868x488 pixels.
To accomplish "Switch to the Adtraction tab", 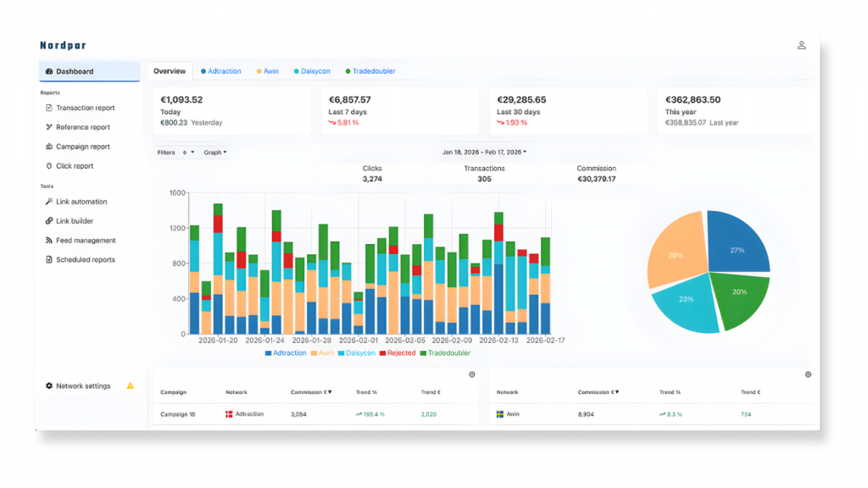I will click(220, 71).
